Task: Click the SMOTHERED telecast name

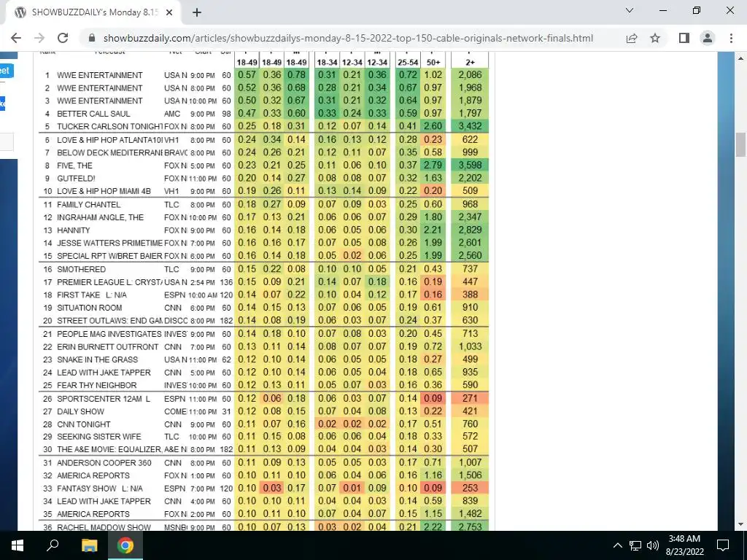Action: [x=81, y=270]
